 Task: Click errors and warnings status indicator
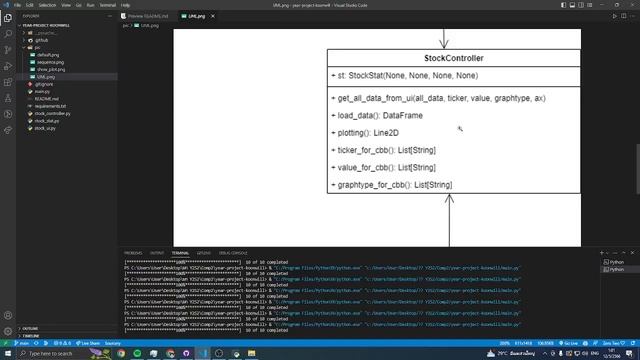click(x=62, y=343)
